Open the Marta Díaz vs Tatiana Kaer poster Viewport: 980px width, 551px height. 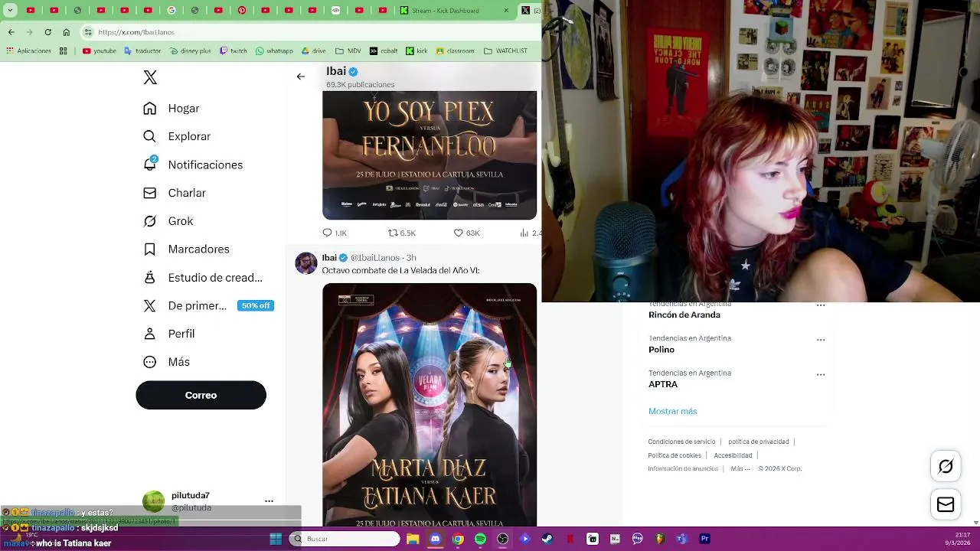pos(430,405)
